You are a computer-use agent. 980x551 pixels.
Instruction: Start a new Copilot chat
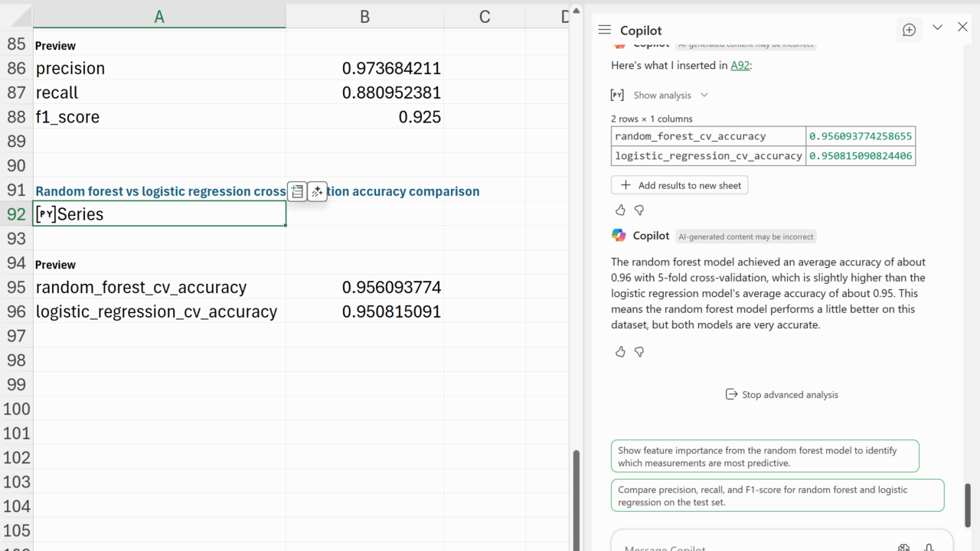(909, 30)
